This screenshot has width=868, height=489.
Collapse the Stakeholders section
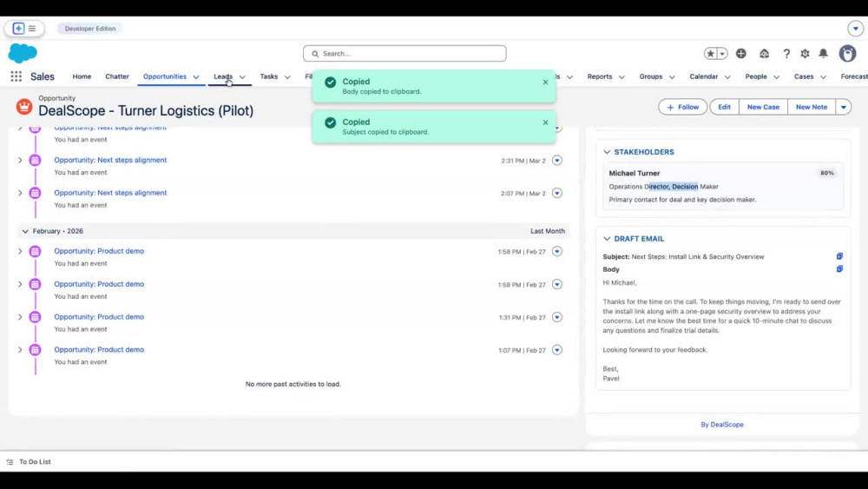click(x=607, y=152)
